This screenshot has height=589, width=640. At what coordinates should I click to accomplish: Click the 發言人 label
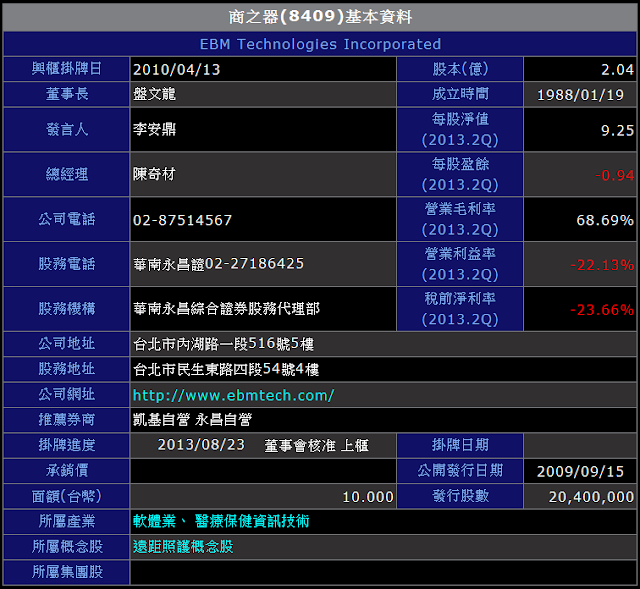67,129
